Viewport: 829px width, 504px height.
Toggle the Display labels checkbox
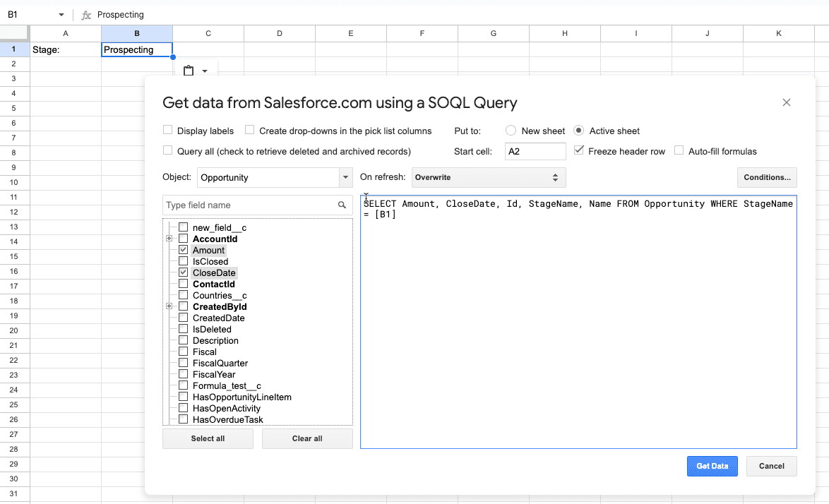[167, 130]
